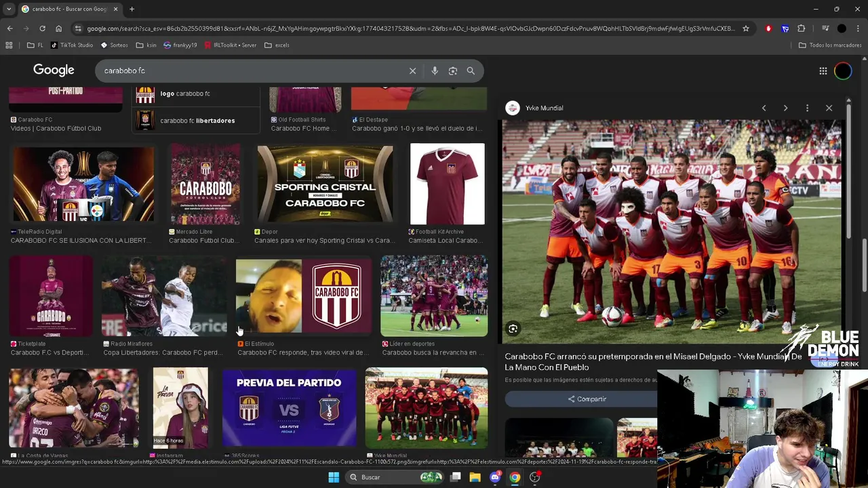
Task: Open the Sorteos bookmark
Action: point(114,45)
